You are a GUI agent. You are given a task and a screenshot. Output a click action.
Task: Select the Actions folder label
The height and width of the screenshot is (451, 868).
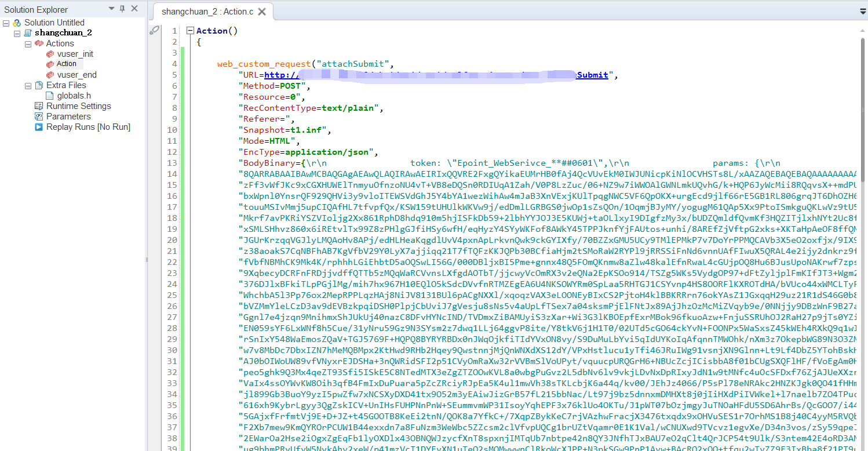point(60,43)
